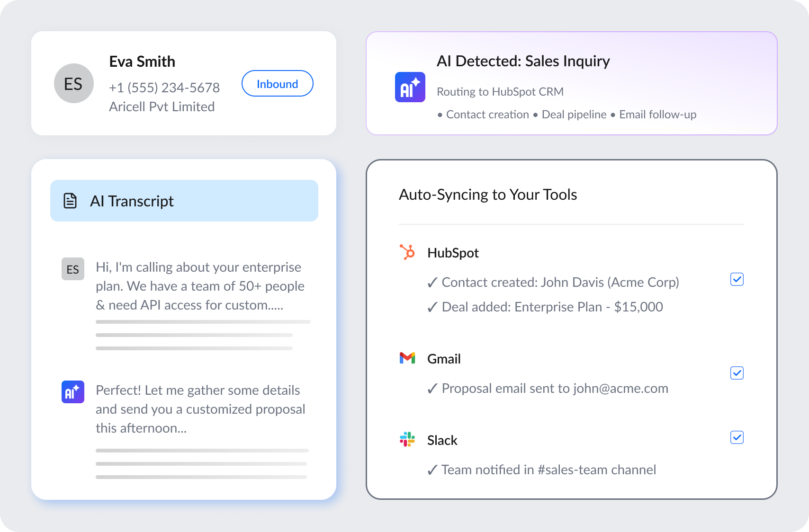
Task: Toggle the HubSpot sync checkbox
Action: tap(737, 279)
